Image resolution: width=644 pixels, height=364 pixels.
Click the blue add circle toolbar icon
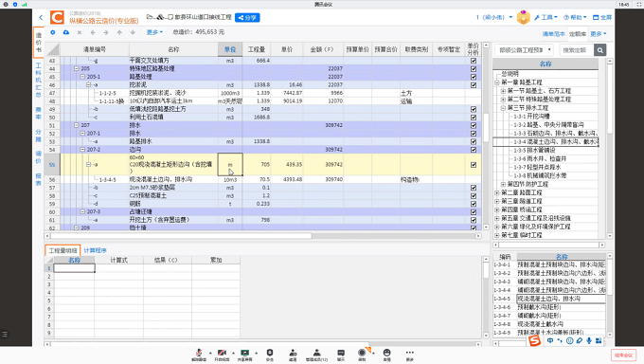pyautogui.click(x=53, y=32)
